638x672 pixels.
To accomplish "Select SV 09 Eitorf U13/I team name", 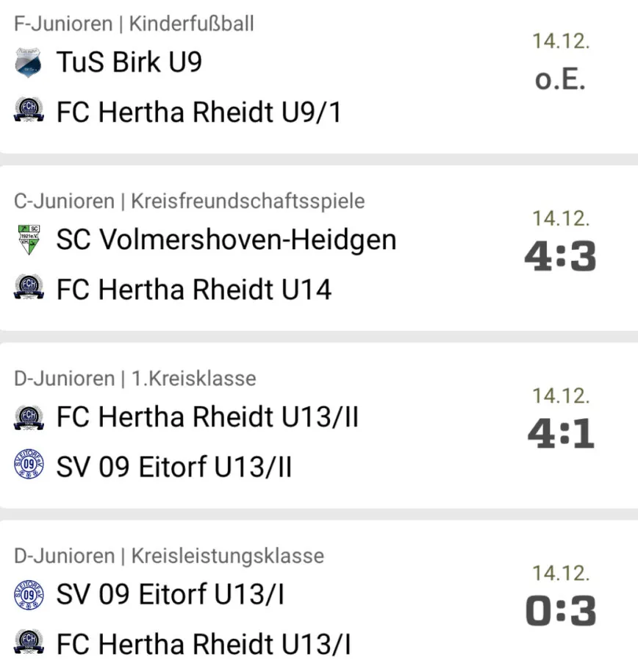I will 170,594.
